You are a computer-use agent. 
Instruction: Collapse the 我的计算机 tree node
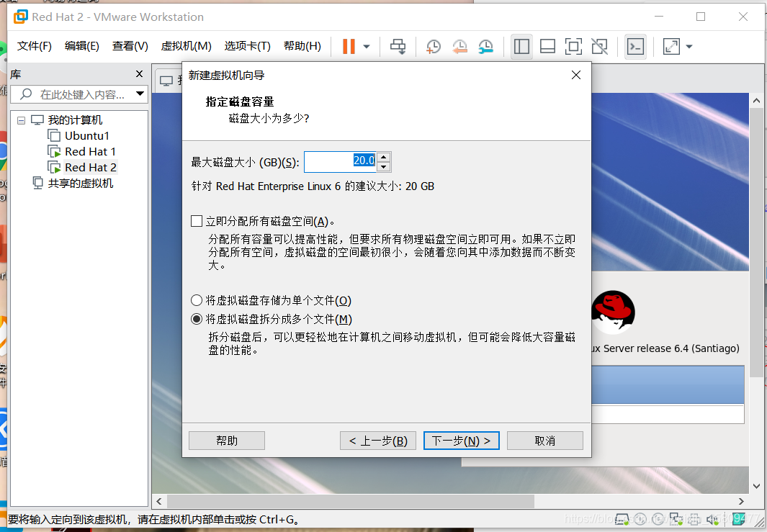coord(21,120)
